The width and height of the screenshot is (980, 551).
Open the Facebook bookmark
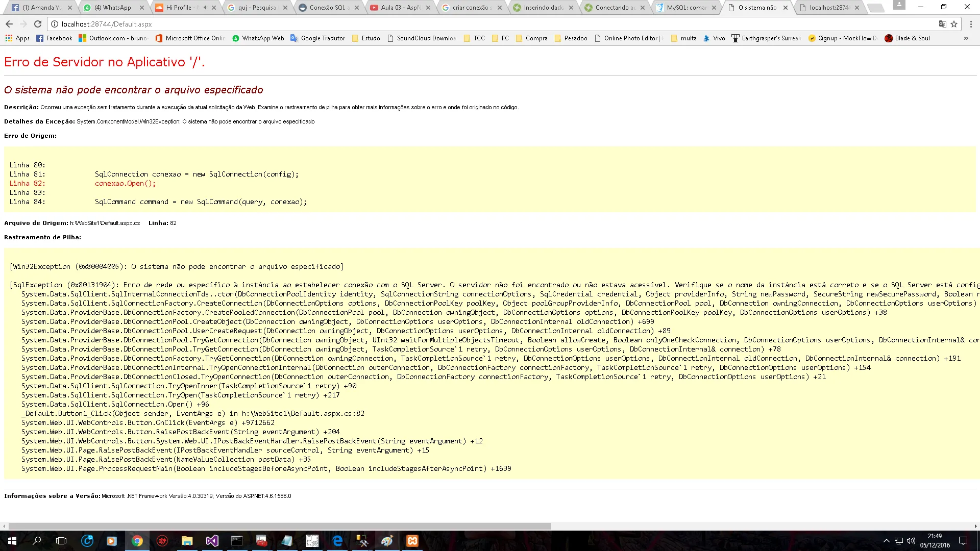click(54, 38)
